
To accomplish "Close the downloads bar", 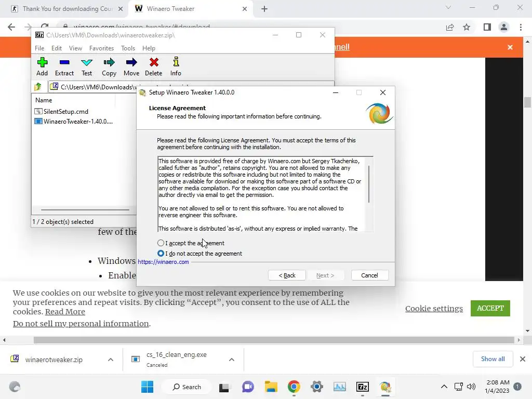I will click(523, 359).
